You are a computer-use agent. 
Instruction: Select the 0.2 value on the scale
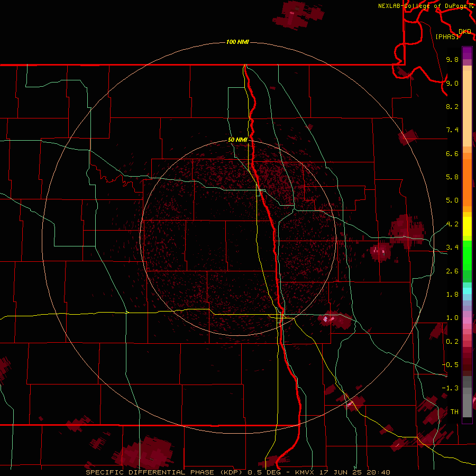tap(452, 342)
